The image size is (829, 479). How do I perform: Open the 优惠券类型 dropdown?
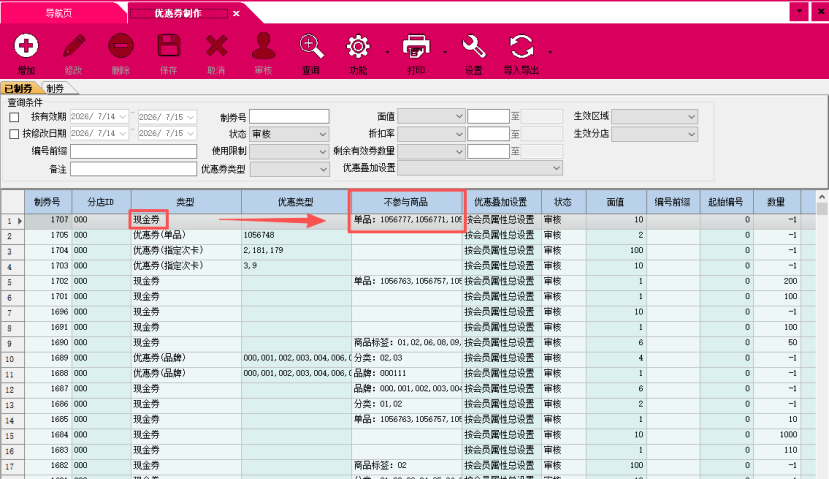click(289, 169)
